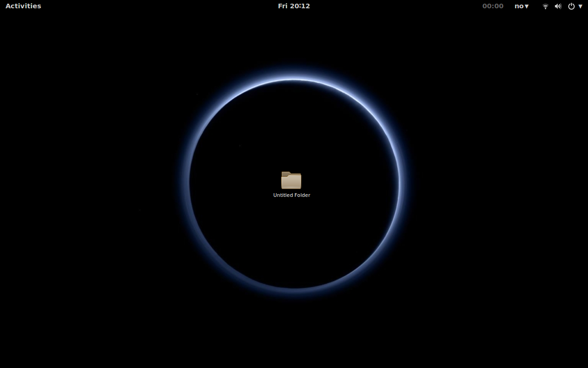Screen dimensions: 588x368
Task: Expand the arrow beside the 'no' layout
Action: [527, 6]
